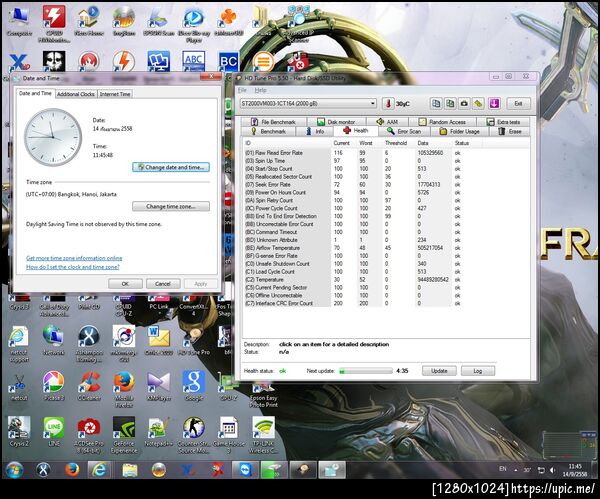600x499 pixels.
Task: Click the thermometer temperature icon in HD Tune
Action: [x=388, y=104]
